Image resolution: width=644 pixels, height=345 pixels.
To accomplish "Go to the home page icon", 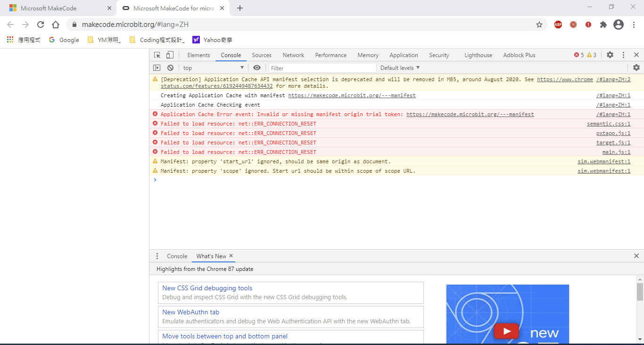I will click(x=56, y=25).
